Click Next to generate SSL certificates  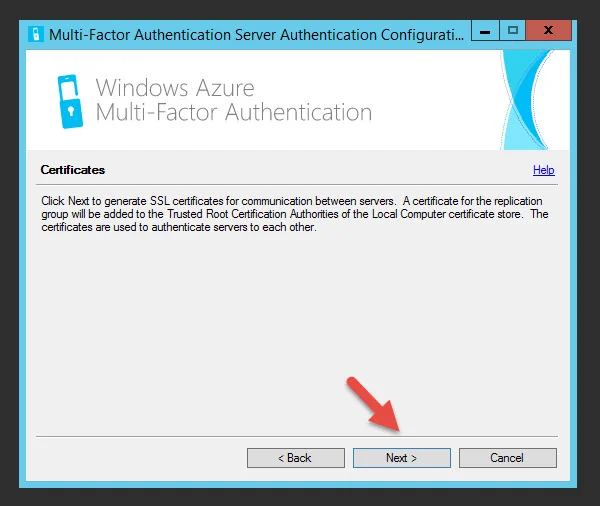tap(402, 458)
